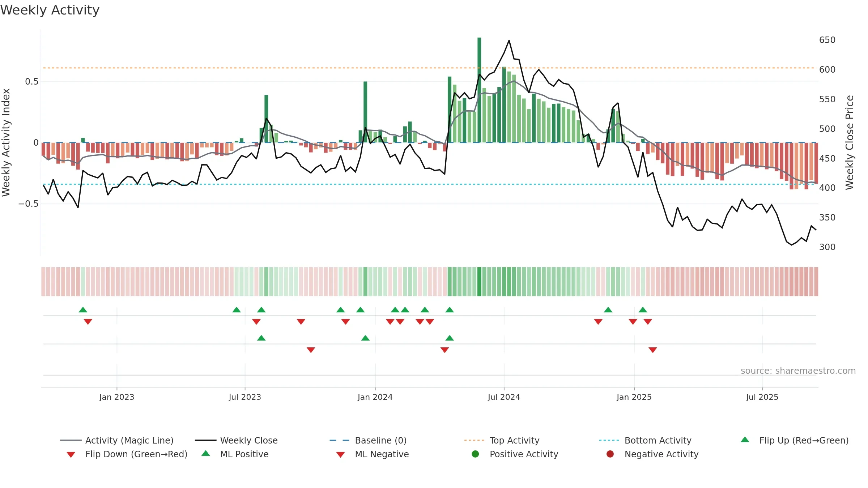The height and width of the screenshot is (488, 868).
Task: Click the Jul 2023 axis label
Action: click(x=245, y=397)
